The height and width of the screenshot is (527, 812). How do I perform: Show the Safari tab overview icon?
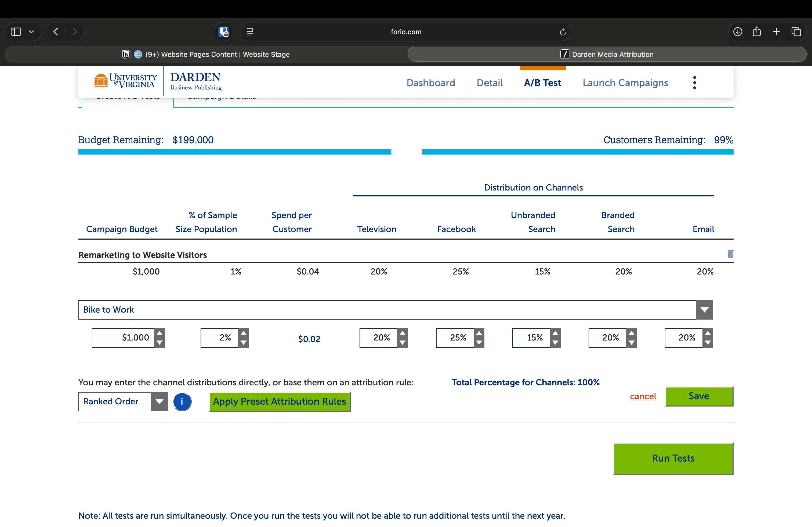(796, 32)
